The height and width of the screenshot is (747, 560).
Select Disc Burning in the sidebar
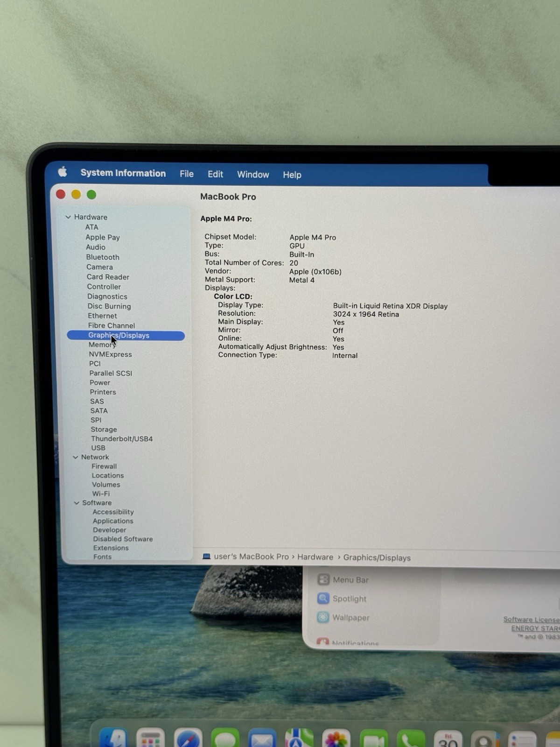[109, 306]
